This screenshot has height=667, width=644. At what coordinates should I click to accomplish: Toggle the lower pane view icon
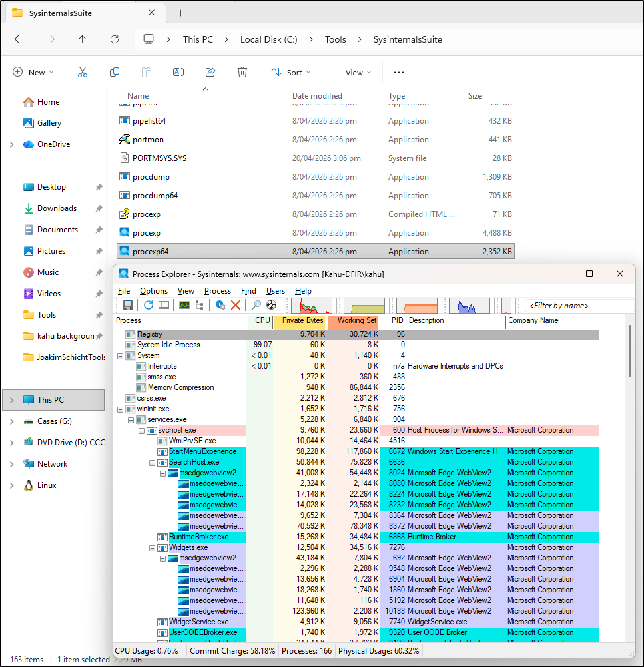pyautogui.click(x=164, y=305)
